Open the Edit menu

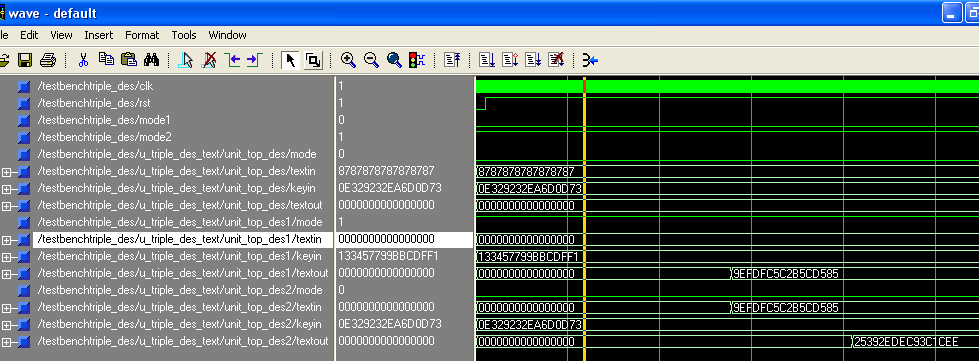click(x=29, y=35)
